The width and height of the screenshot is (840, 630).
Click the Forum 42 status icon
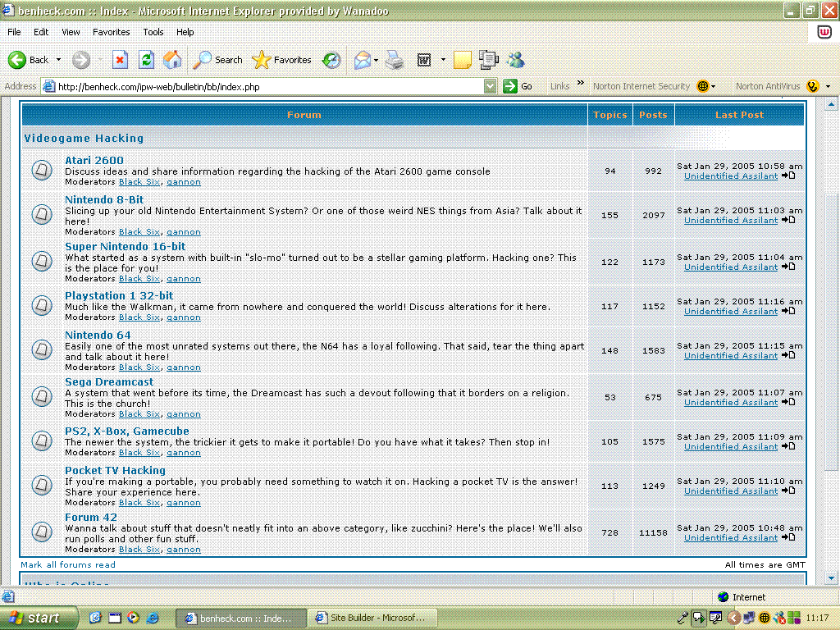point(41,532)
